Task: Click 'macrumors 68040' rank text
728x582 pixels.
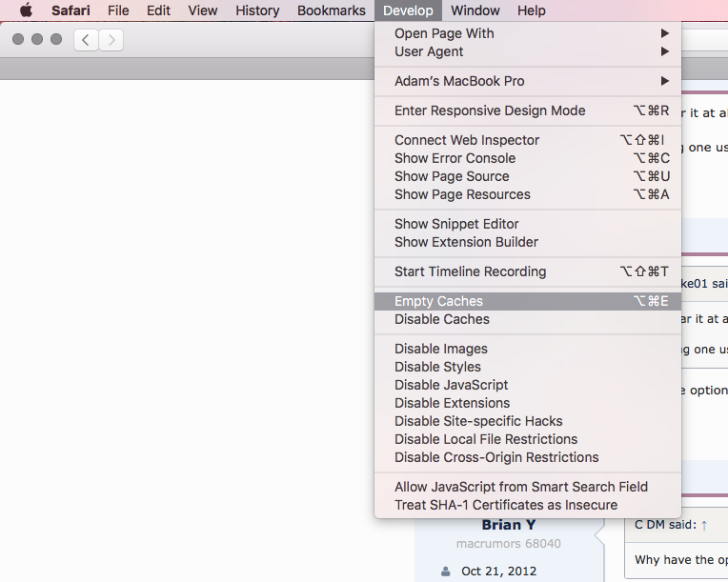Action: pyautogui.click(x=509, y=544)
